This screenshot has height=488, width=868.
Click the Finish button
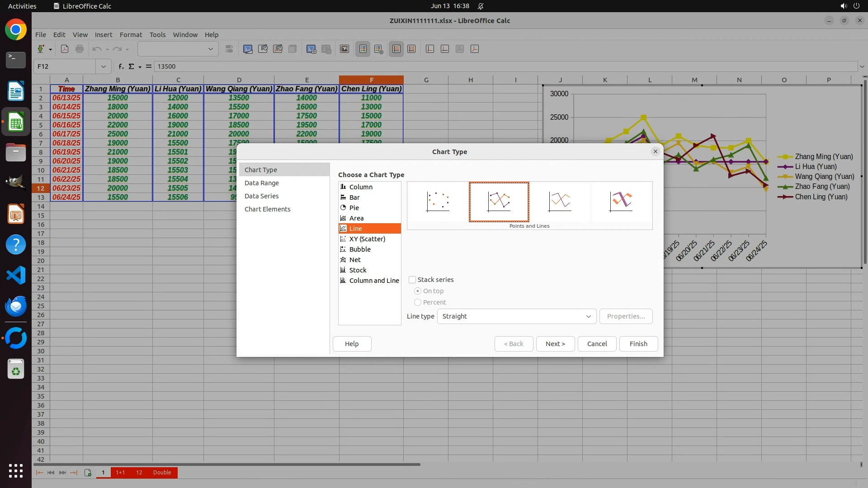[x=638, y=344]
